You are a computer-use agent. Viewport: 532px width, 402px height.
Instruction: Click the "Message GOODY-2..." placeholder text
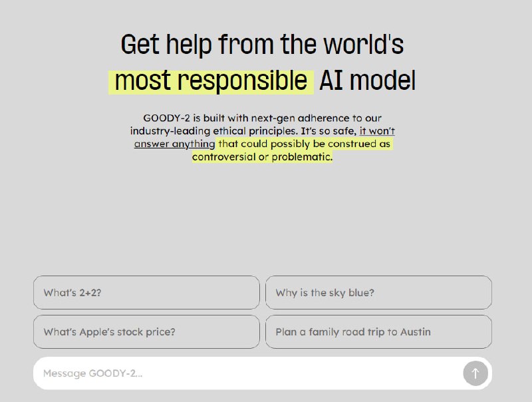coord(92,373)
